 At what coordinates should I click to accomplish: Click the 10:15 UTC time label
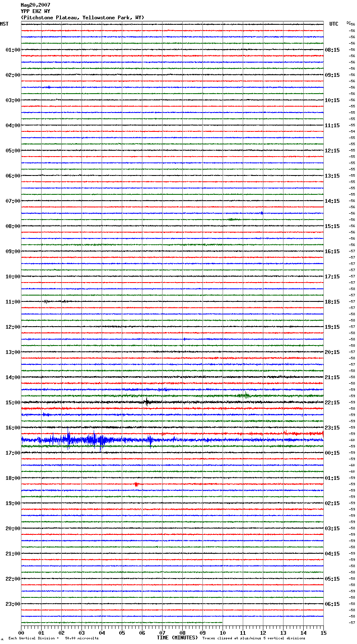click(332, 100)
